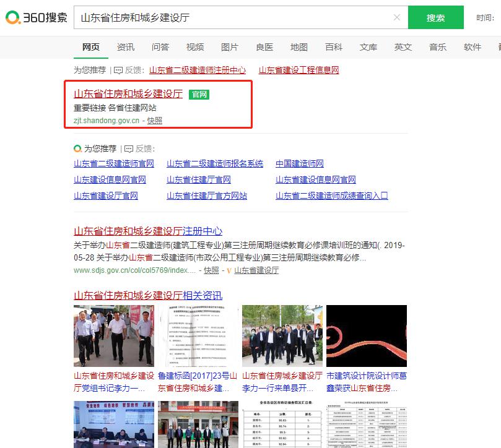Open 快照 next to zjt.shandong.gov.cn
The width and height of the screenshot is (501, 448).
coord(155,121)
